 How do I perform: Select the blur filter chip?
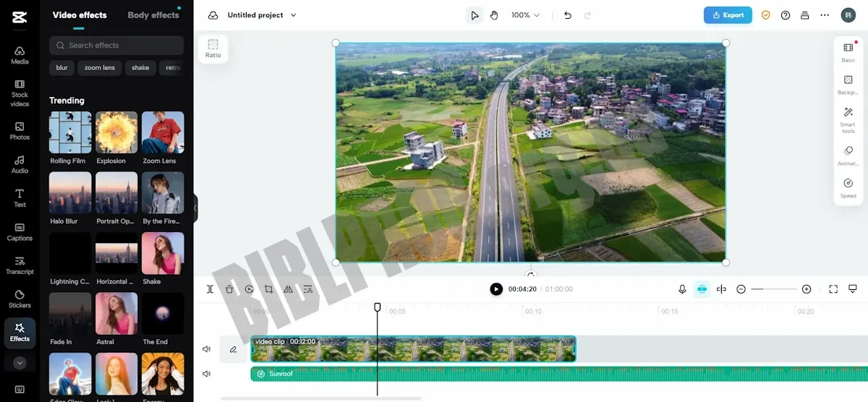click(61, 68)
